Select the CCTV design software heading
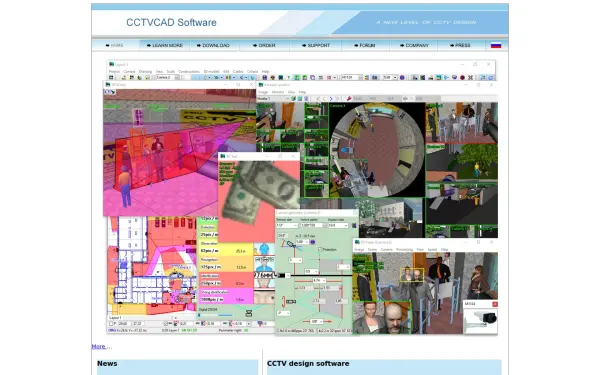The height and width of the screenshot is (375, 600). tap(308, 364)
